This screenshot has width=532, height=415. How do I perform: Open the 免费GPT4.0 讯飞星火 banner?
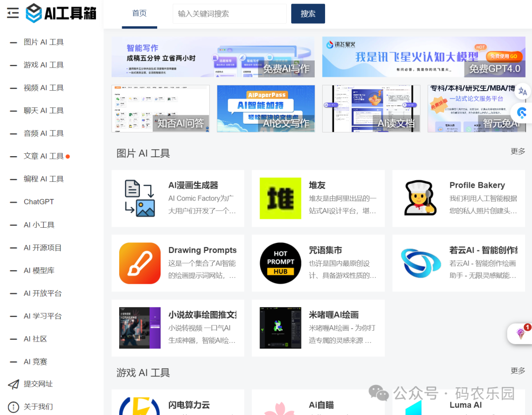[424, 57]
